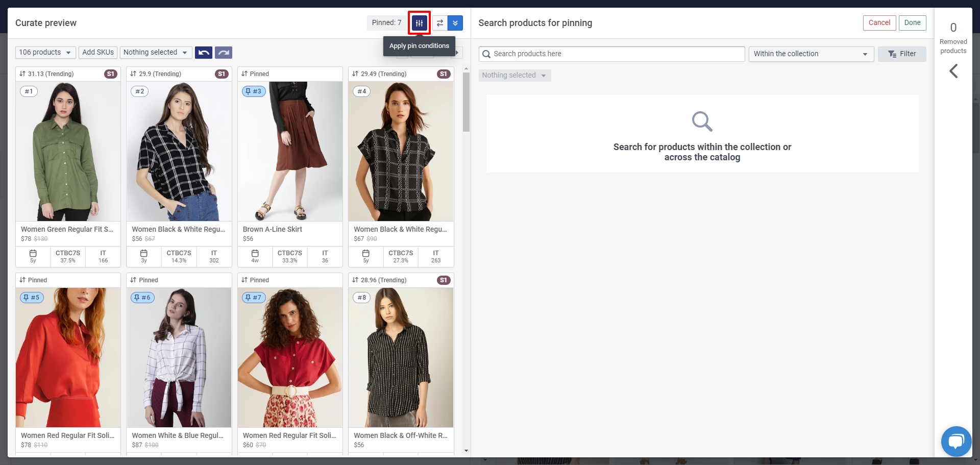The image size is (980, 465).
Task: Click IT 263 metric
Action: [x=436, y=257]
